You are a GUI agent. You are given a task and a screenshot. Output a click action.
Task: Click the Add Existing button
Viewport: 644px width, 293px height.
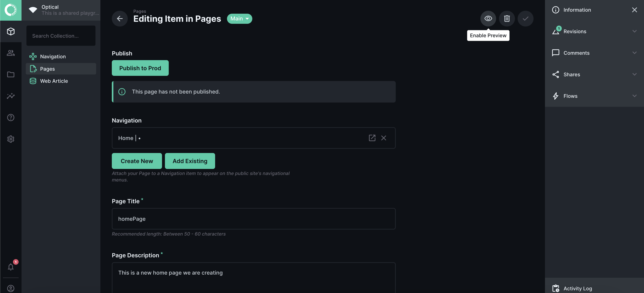tap(190, 161)
